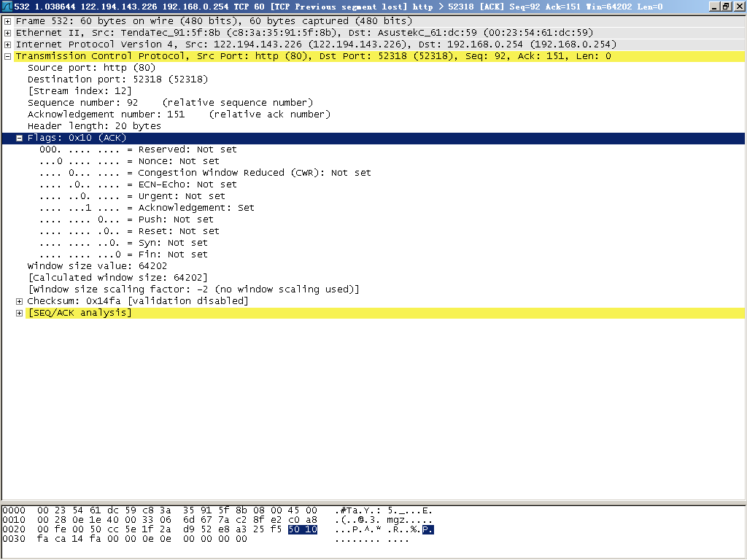Select 'Syn: Not set' flag row

click(x=123, y=243)
